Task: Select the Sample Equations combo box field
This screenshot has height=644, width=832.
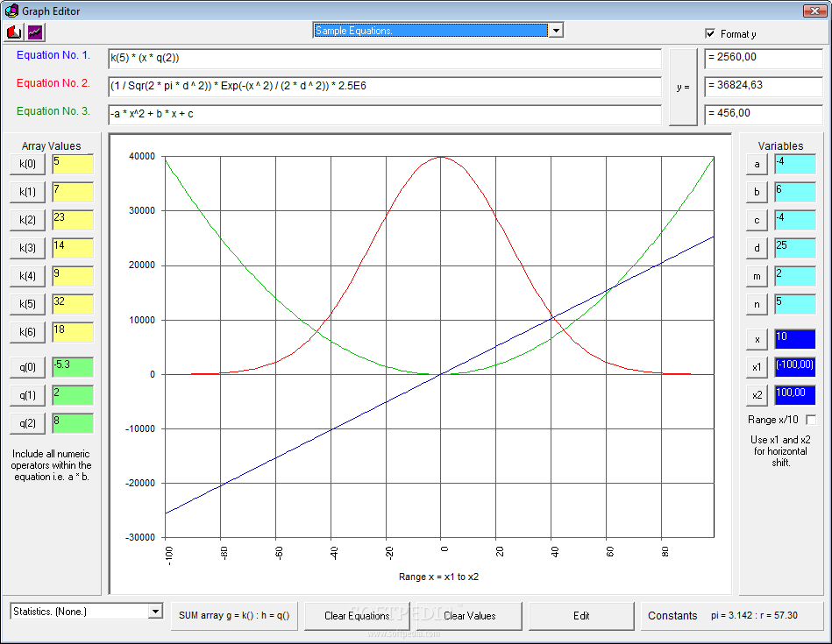Action: (x=430, y=31)
